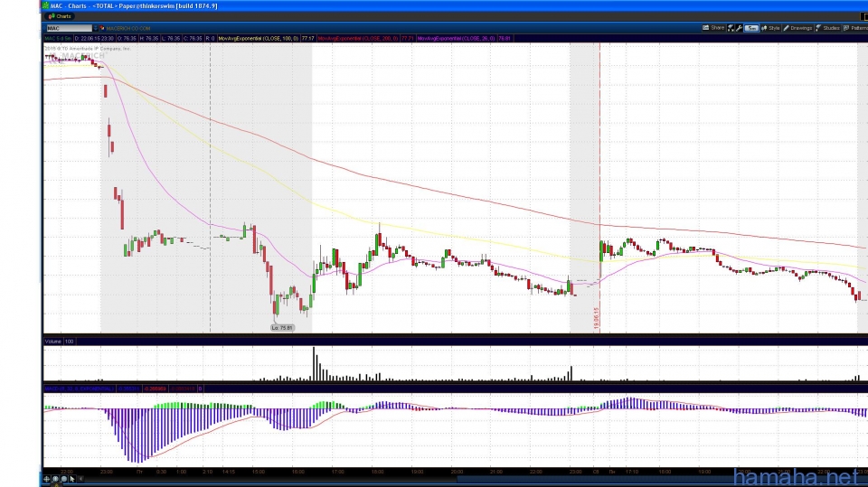Open the Drawings tools menu
This screenshot has width=868, height=487.
[798, 28]
